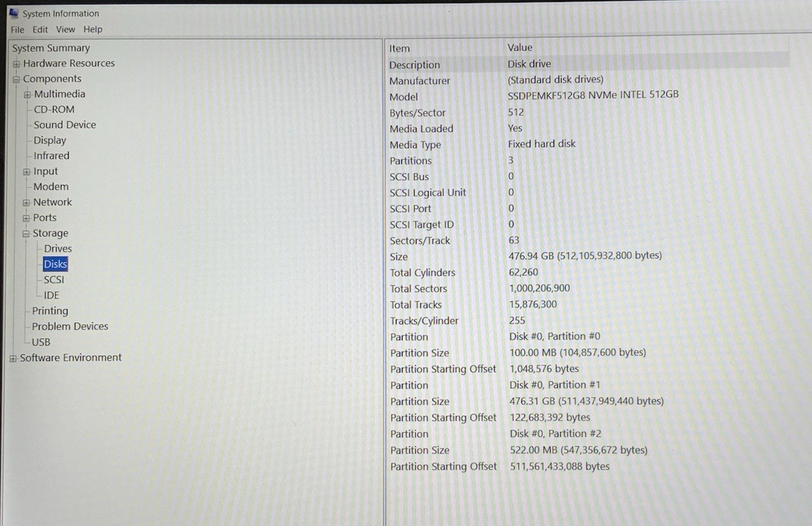The height and width of the screenshot is (526, 812).
Task: Select the Display tree item
Action: tap(50, 140)
